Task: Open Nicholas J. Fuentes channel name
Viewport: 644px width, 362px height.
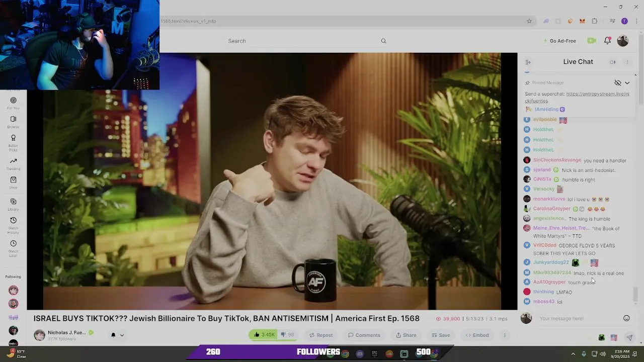Action: coord(67,332)
